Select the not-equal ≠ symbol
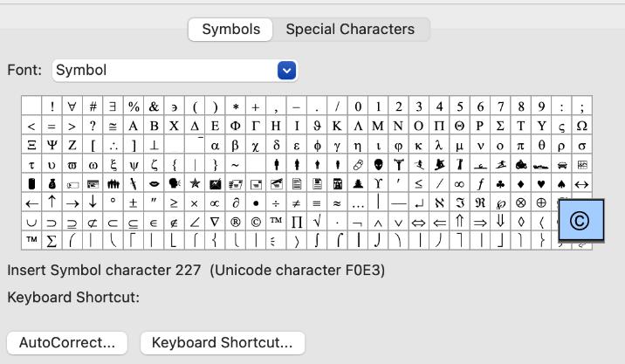The height and width of the screenshot is (364, 625). tap(296, 203)
